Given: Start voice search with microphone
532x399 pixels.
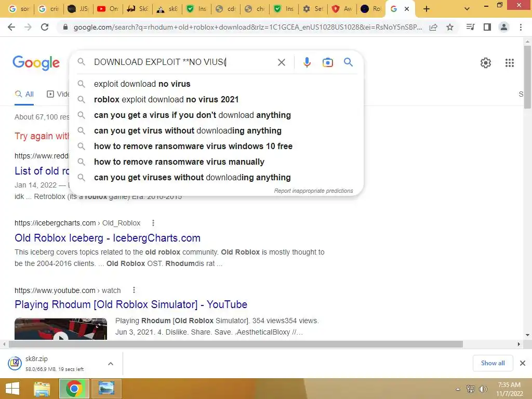Looking at the screenshot, I should (307, 62).
